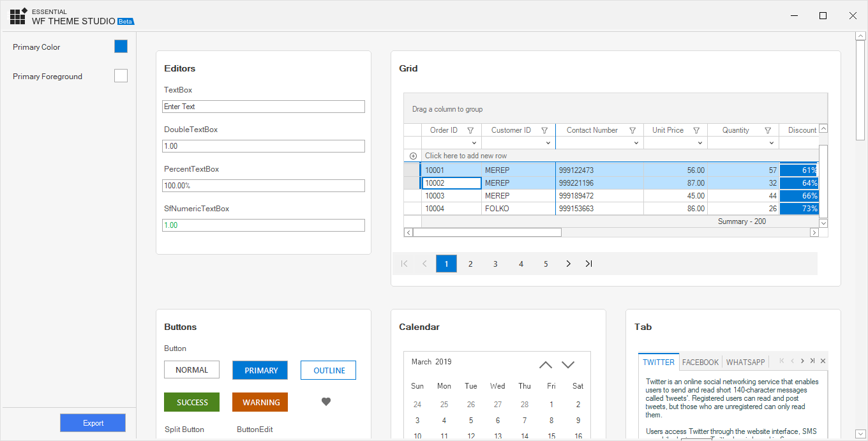Viewport: 868px width, 441px height.
Task: Show next tab using tab strip arrow
Action: pos(802,361)
